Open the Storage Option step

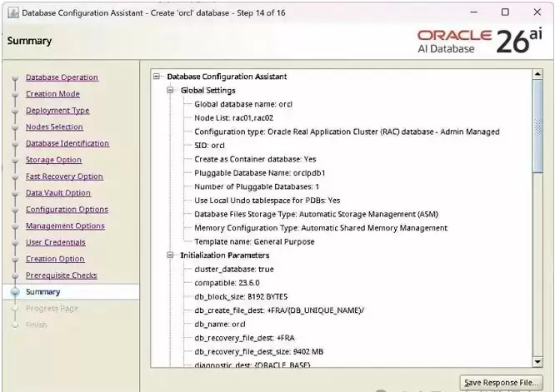tap(53, 160)
